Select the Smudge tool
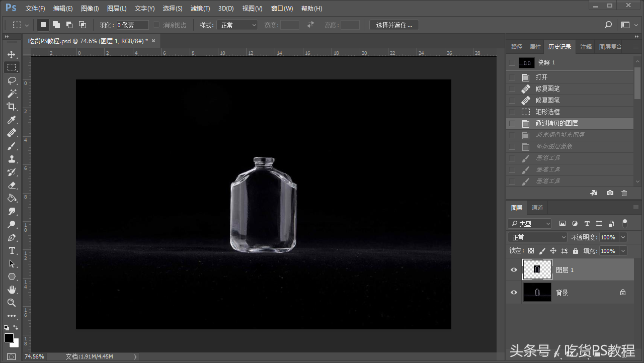Viewport: 644px width, 363px height. point(12,211)
